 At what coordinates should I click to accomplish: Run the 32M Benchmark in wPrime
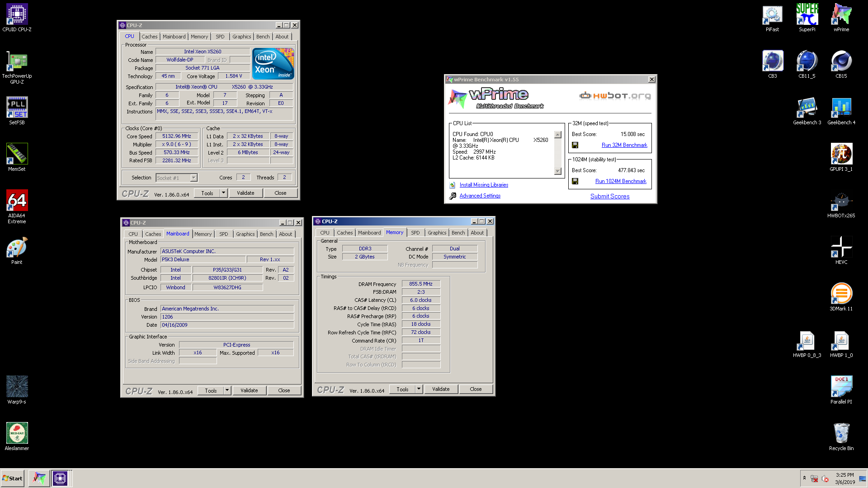(624, 145)
